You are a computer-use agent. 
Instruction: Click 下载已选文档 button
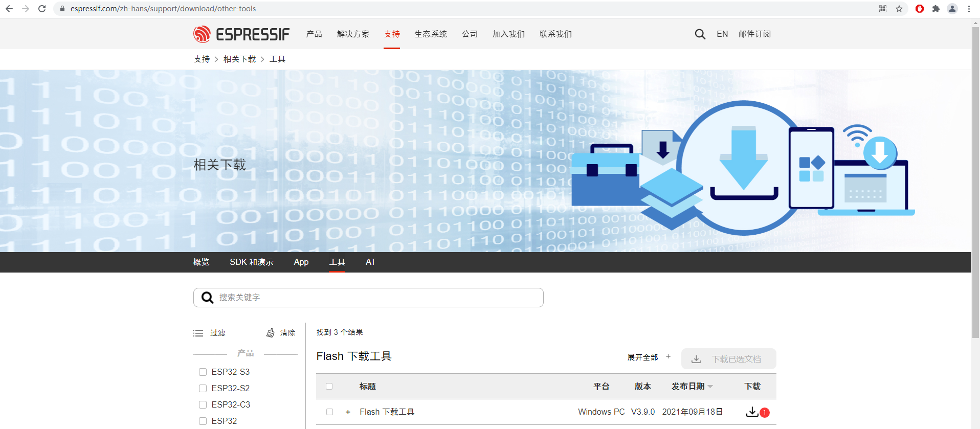[x=728, y=359]
